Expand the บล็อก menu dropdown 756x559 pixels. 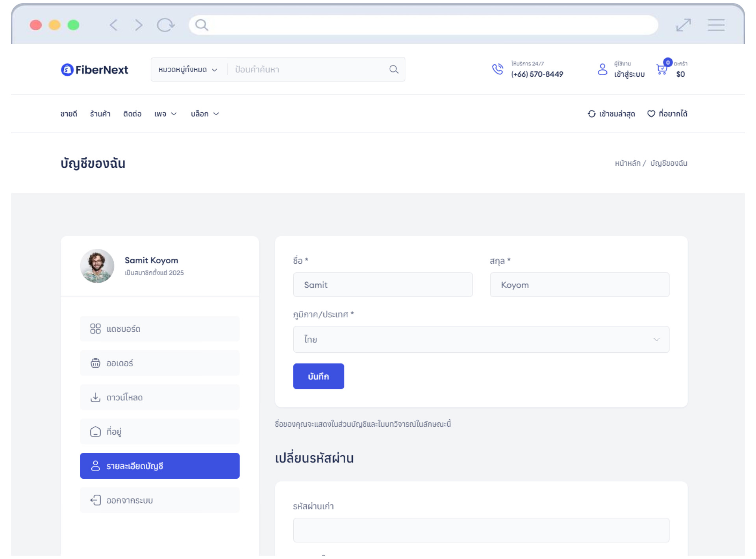tap(205, 114)
